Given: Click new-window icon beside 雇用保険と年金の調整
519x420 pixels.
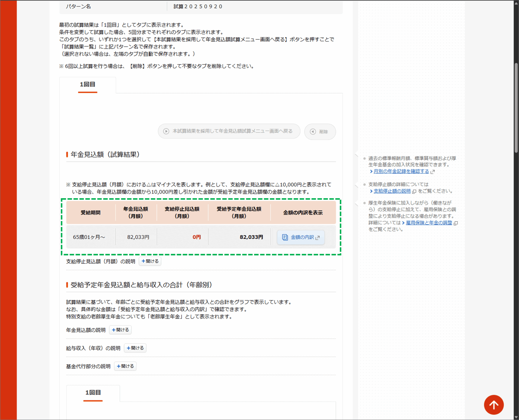Looking at the screenshot, I should click(455, 223).
